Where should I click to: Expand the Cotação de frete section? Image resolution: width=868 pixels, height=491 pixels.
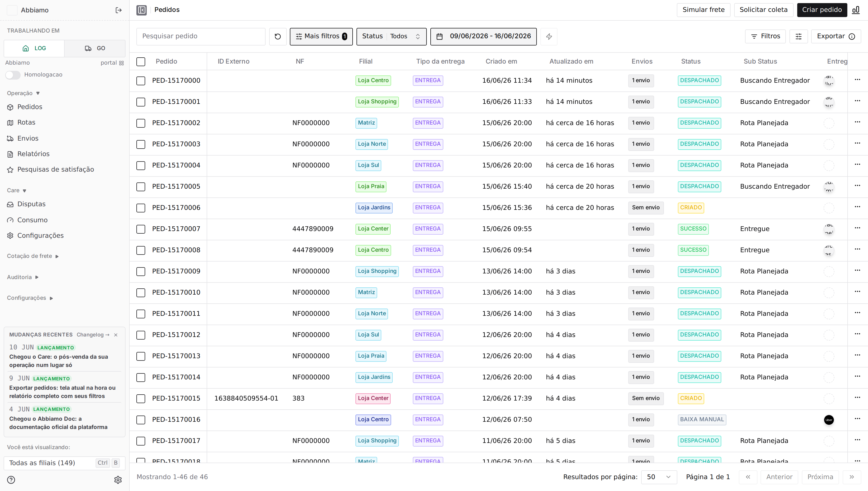point(33,256)
